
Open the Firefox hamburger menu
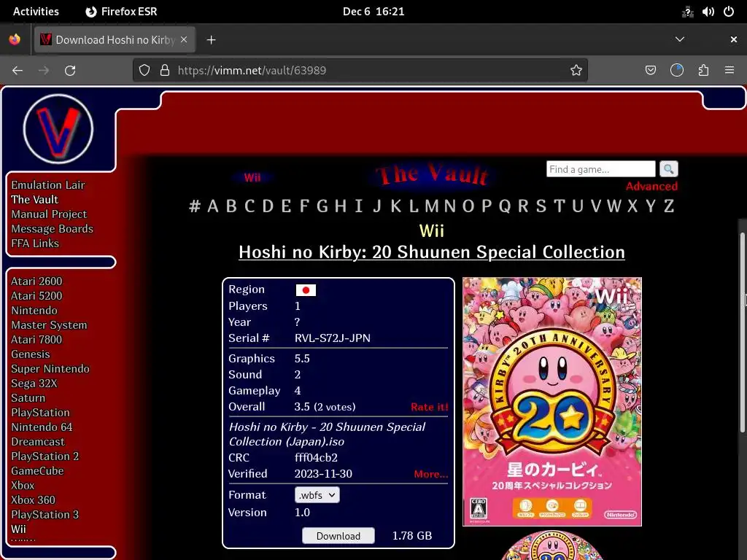729,71
